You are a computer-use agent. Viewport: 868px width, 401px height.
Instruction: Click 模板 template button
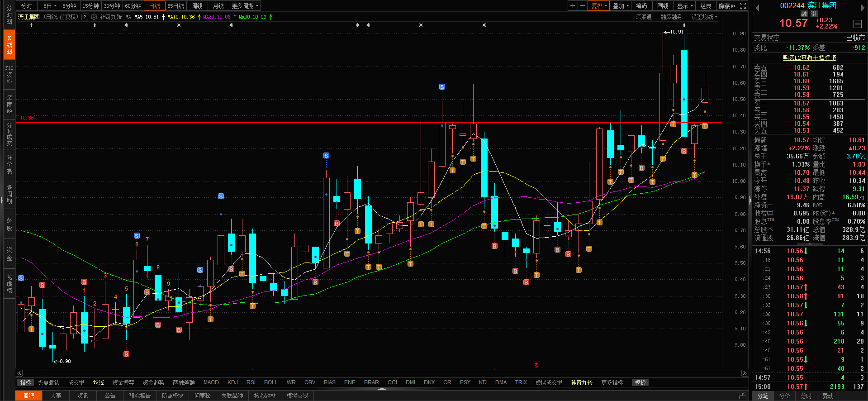pos(640,382)
